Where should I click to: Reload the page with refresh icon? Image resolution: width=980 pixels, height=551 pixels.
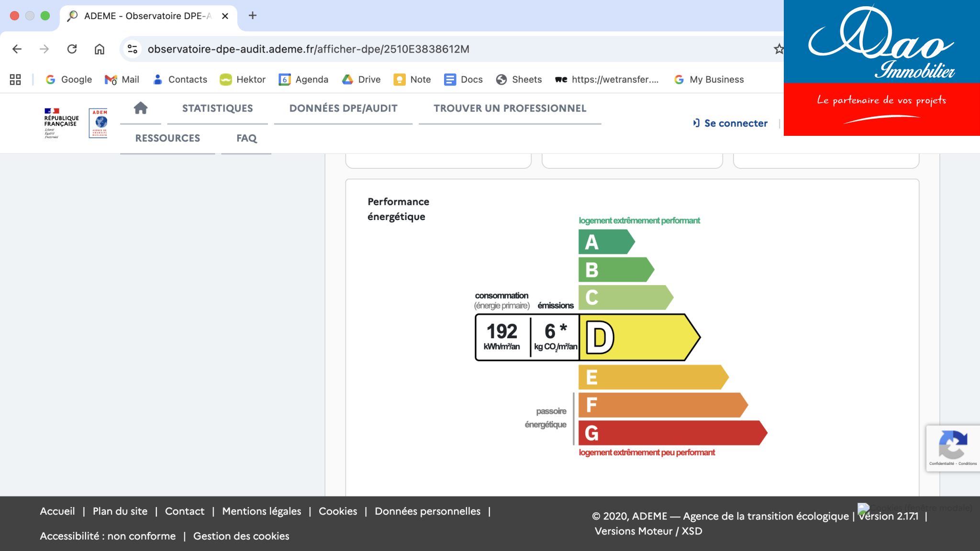pyautogui.click(x=72, y=49)
